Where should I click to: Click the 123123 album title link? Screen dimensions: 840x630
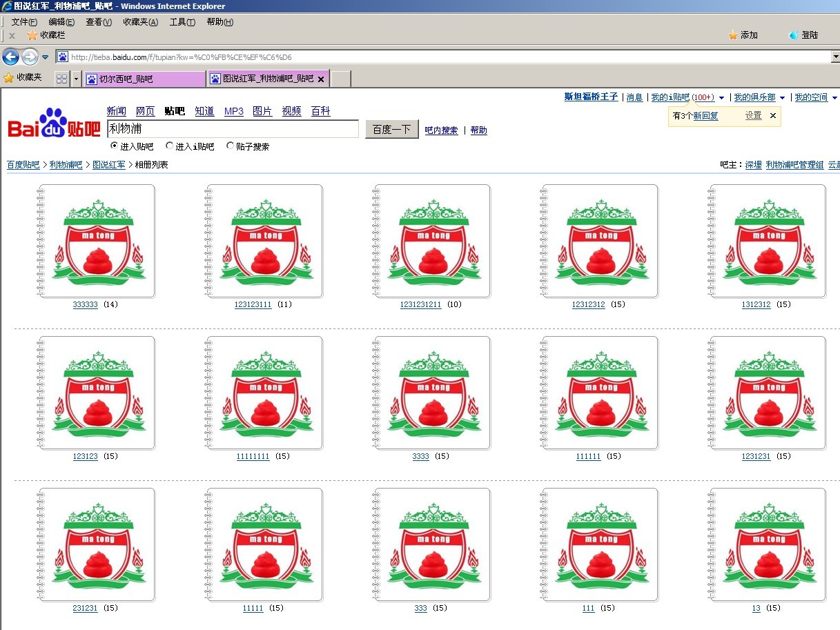(86, 456)
